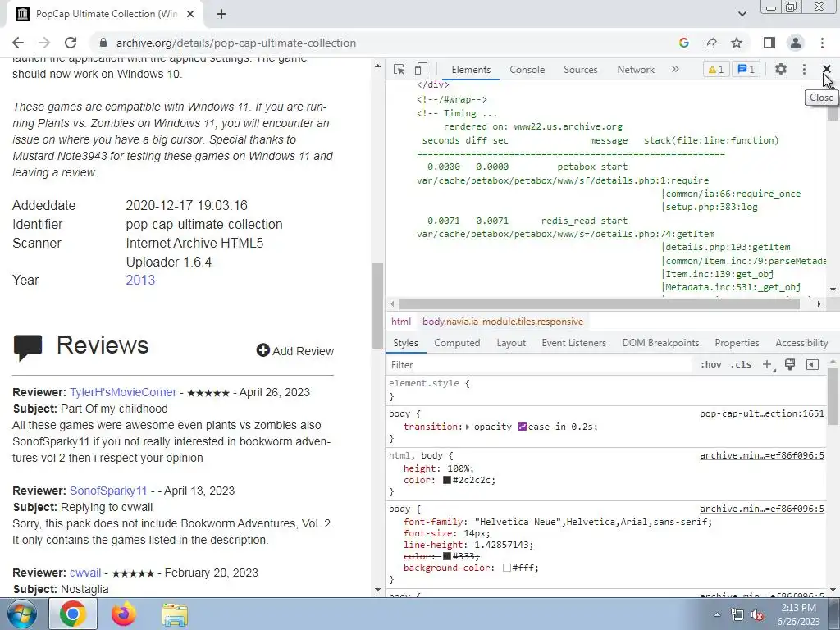Activate the inspect element picker icon
Screen dimensions: 840x630
coord(399,69)
